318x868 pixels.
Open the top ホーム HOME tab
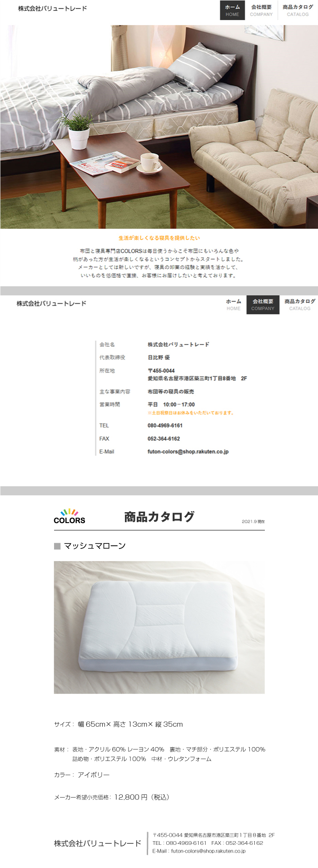(233, 10)
